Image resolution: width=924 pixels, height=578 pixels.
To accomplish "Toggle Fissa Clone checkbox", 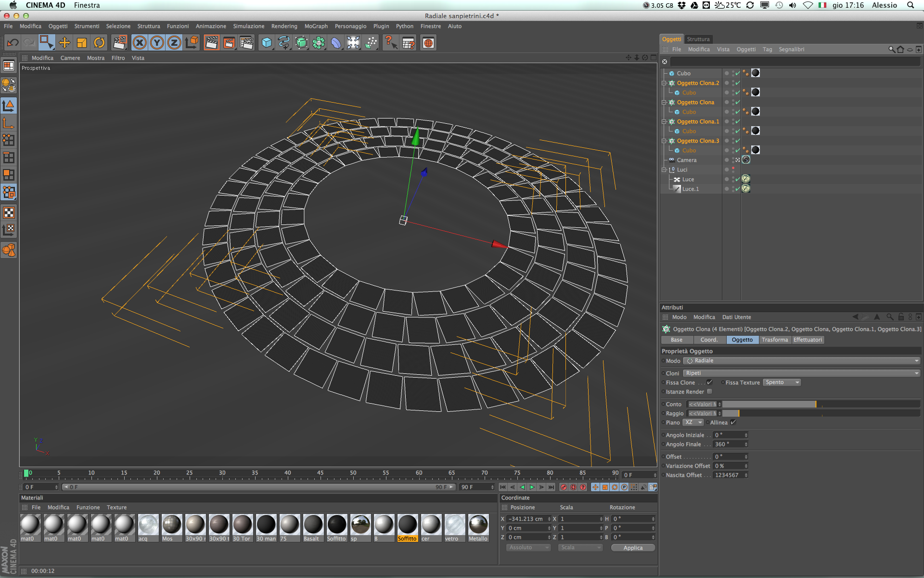I will pos(709,382).
